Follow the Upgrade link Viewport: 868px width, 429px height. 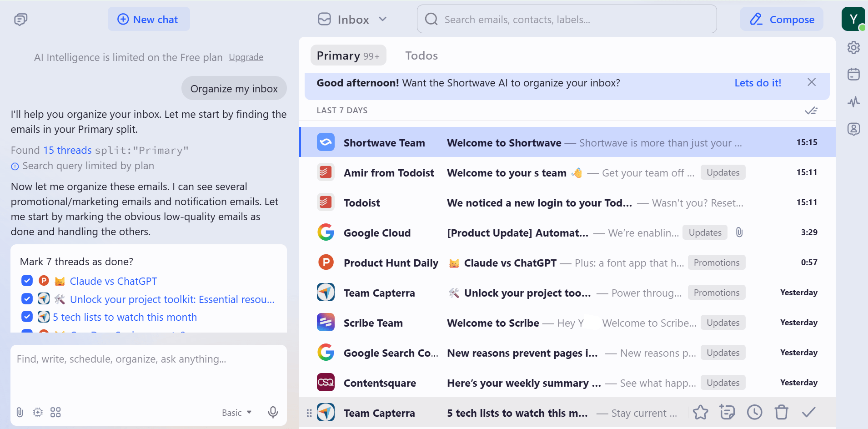246,57
